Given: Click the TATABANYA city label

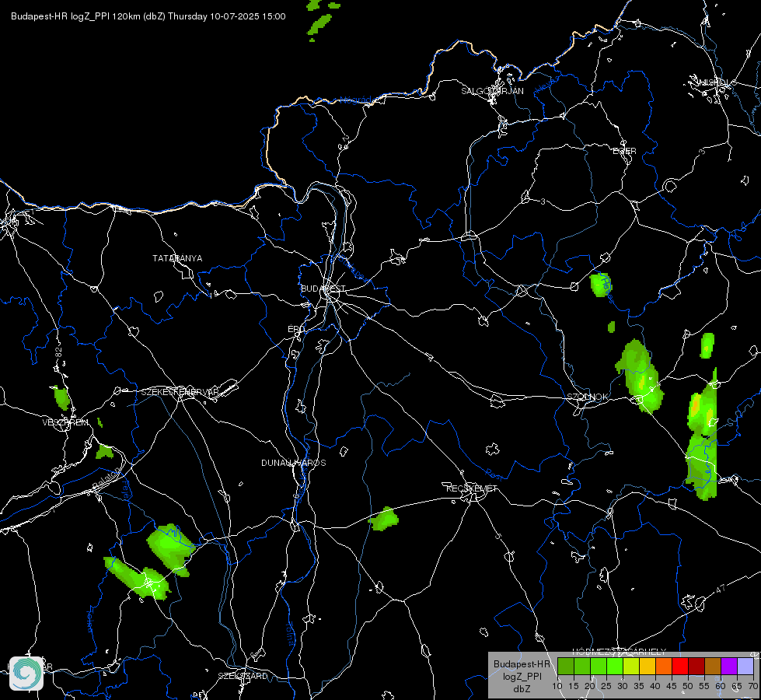Looking at the screenshot, I should coord(177,258).
